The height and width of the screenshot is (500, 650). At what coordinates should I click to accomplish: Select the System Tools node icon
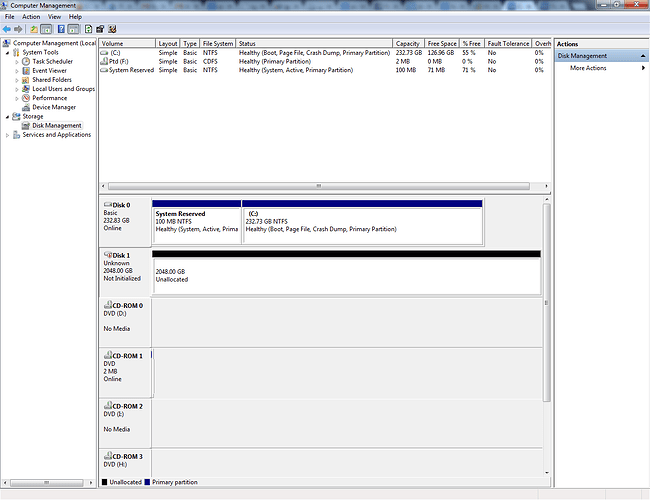pos(16,52)
